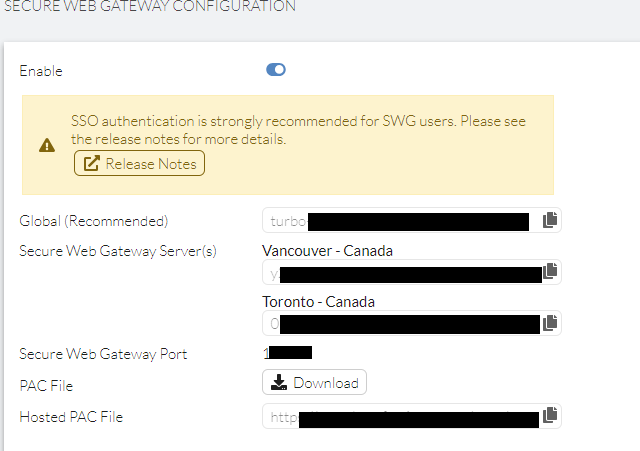Screen dimensions: 640x451
Task: Click the Global (Recommended) address field
Action: coord(400,221)
